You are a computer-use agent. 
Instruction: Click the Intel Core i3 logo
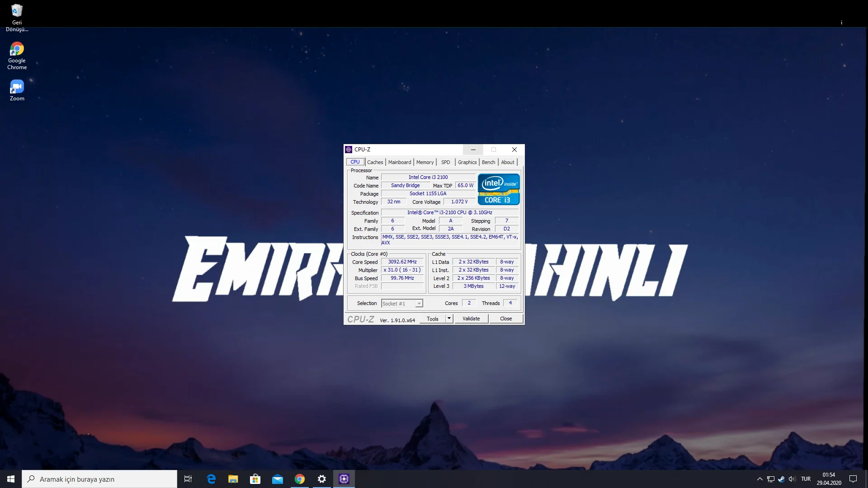tap(499, 189)
